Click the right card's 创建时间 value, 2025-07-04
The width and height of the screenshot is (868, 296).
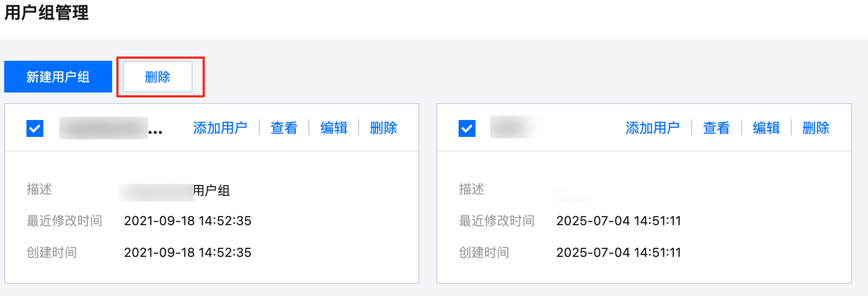619,253
